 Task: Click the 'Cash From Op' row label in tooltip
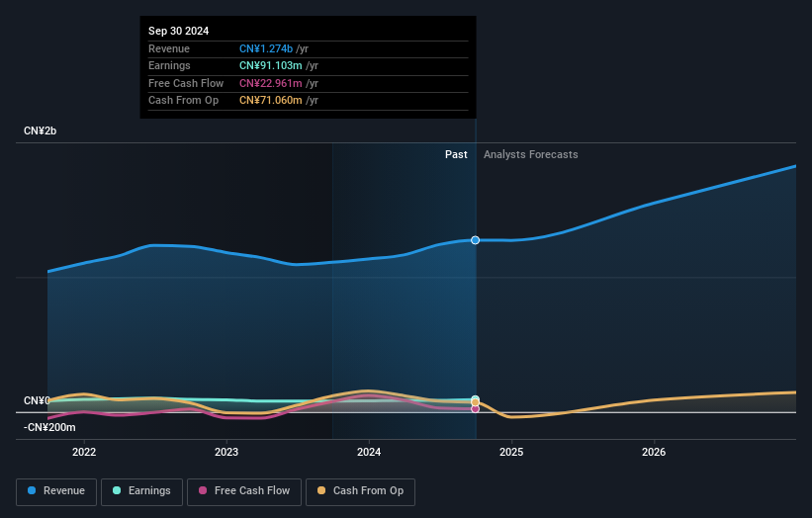183,101
